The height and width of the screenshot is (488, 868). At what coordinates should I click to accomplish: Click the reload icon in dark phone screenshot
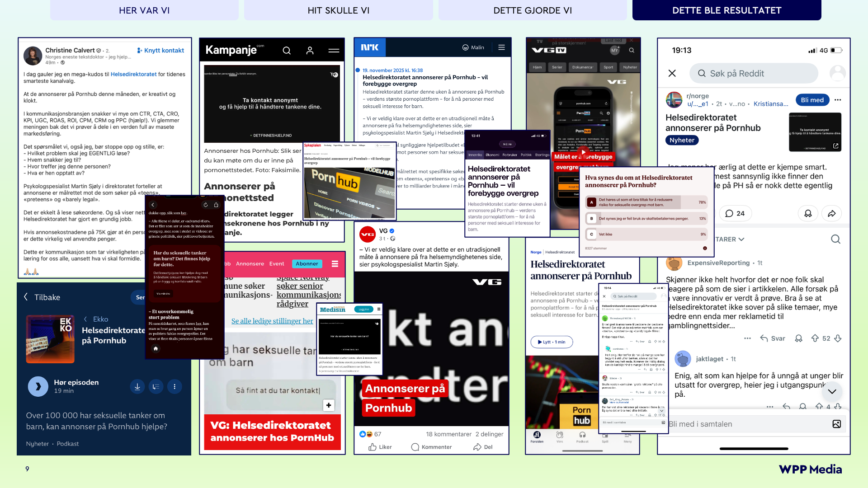click(x=206, y=205)
